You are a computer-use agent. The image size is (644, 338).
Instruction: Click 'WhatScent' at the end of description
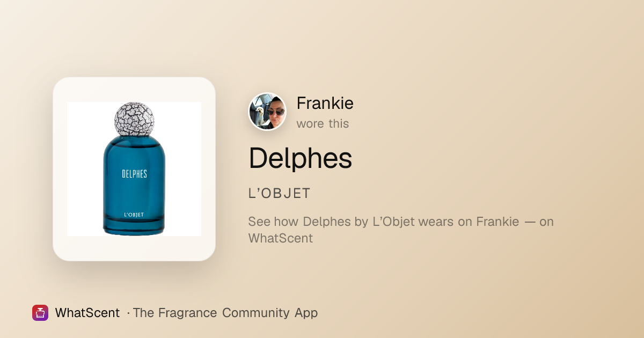coord(281,238)
